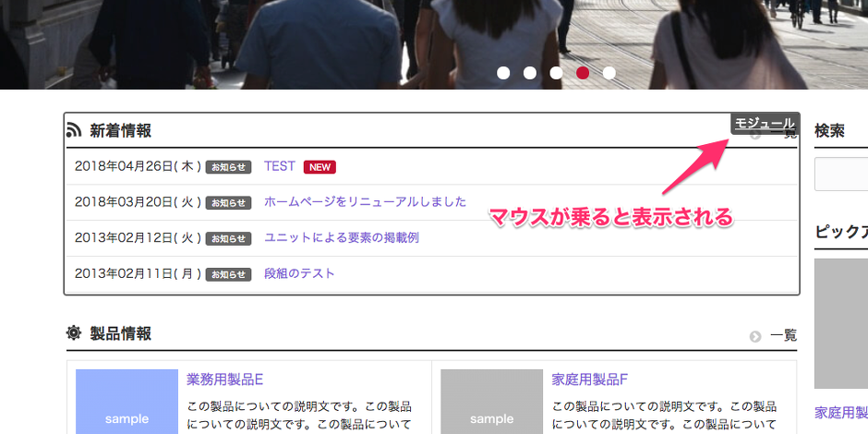
Task: Click the blue sample thumbnail of 業務用製品E
Action: tap(127, 402)
